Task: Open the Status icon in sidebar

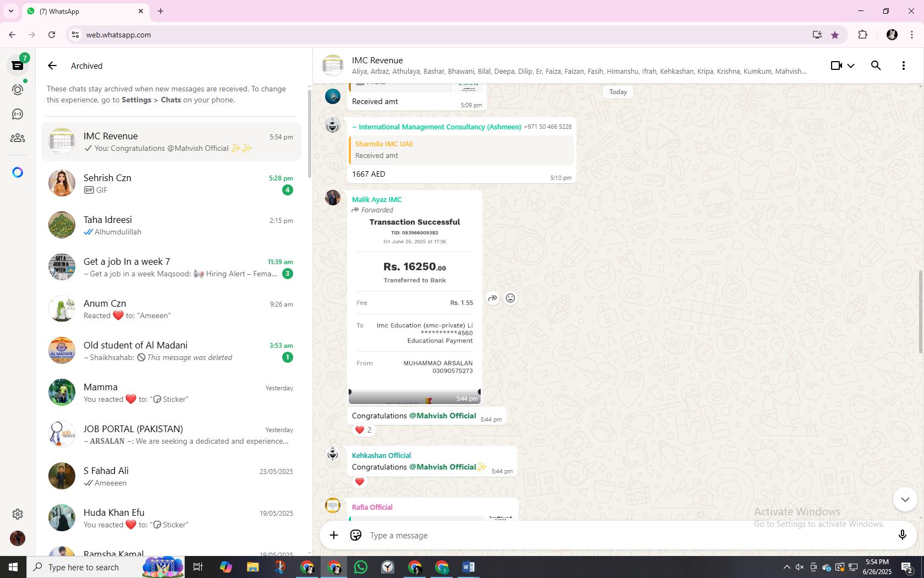Action: point(18,90)
